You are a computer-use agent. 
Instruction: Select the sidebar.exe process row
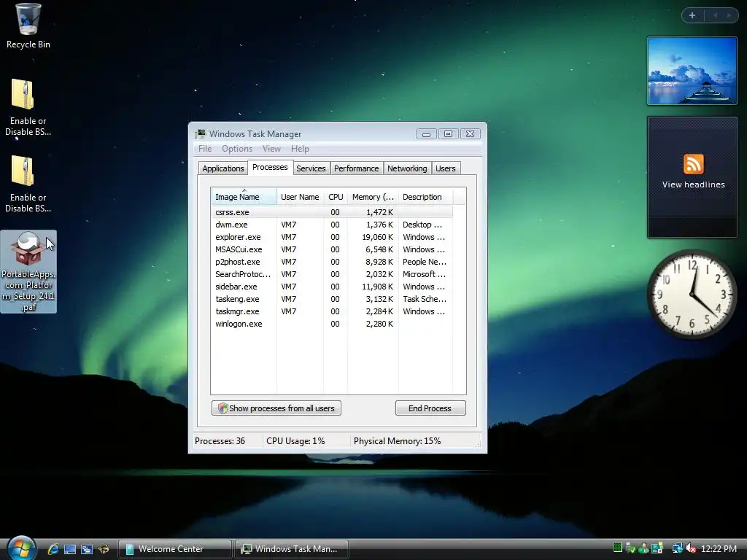332,287
